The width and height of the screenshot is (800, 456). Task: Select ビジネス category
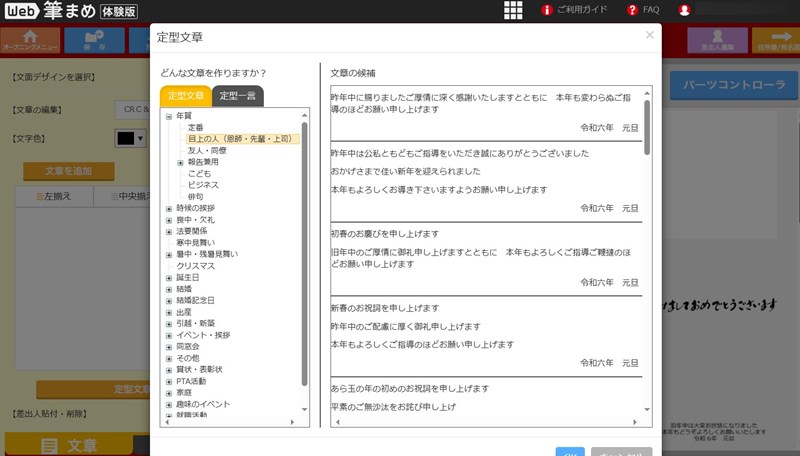point(203,185)
